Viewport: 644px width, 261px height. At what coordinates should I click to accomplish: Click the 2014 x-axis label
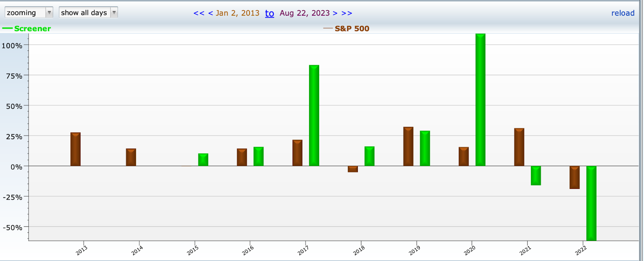pyautogui.click(x=137, y=250)
